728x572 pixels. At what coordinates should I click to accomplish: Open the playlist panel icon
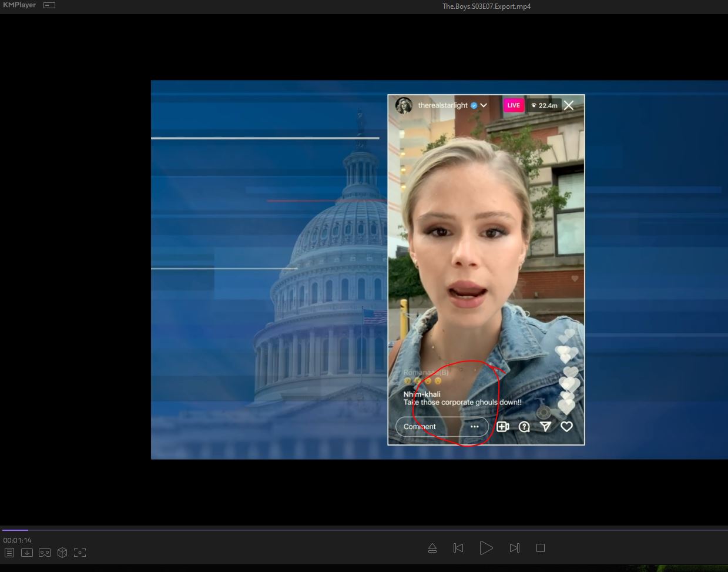pos(9,553)
